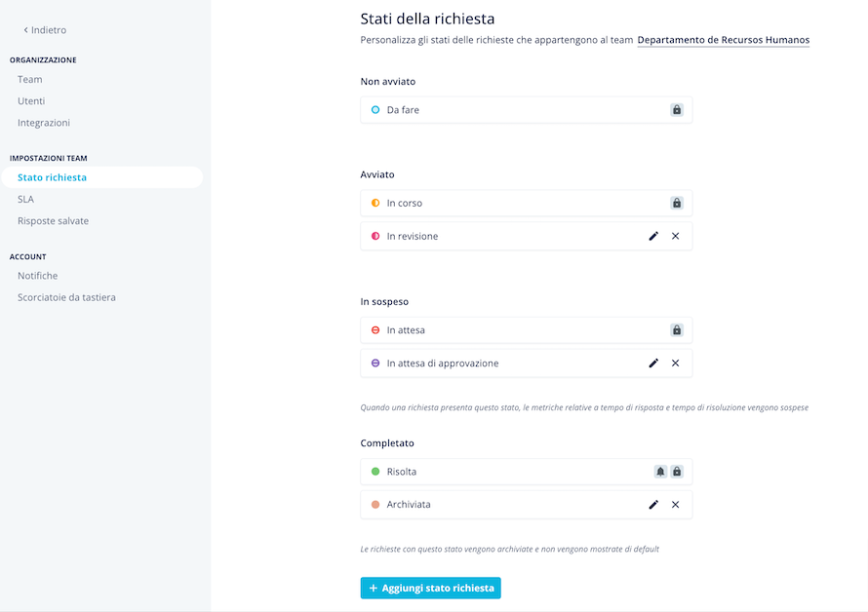Viewport: 868px width, 612px height.
Task: Open Integrazioni in the sidebar
Action: coord(44,122)
